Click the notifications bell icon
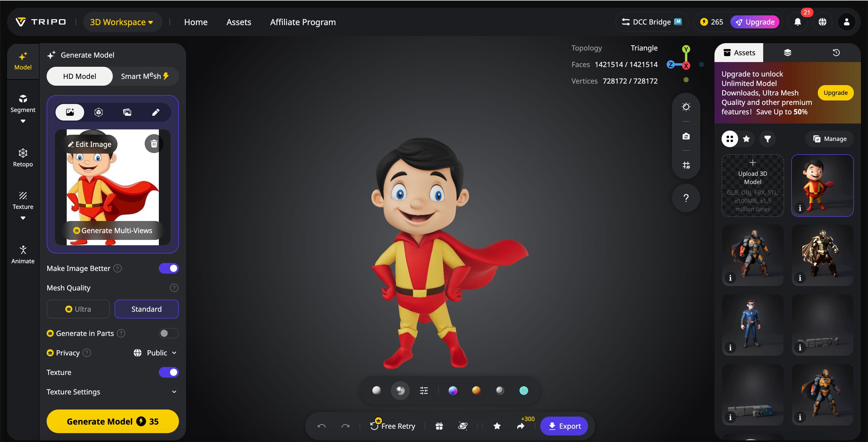 797,22
